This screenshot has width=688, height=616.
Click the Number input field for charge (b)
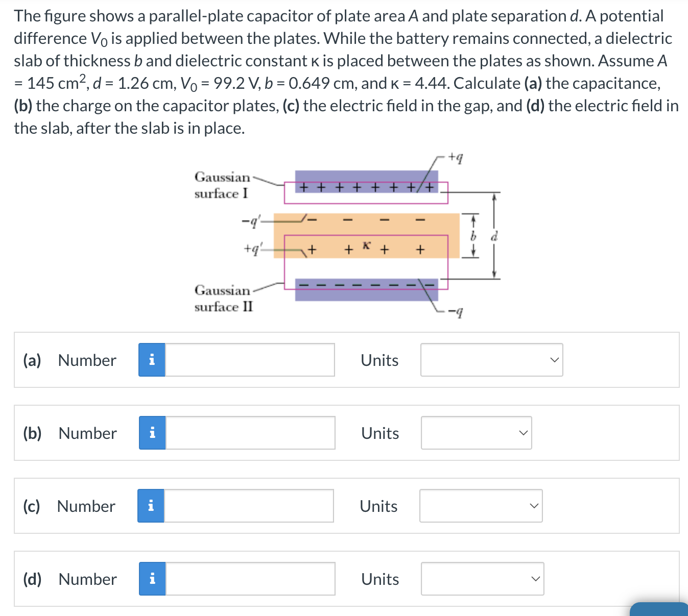[250, 433]
